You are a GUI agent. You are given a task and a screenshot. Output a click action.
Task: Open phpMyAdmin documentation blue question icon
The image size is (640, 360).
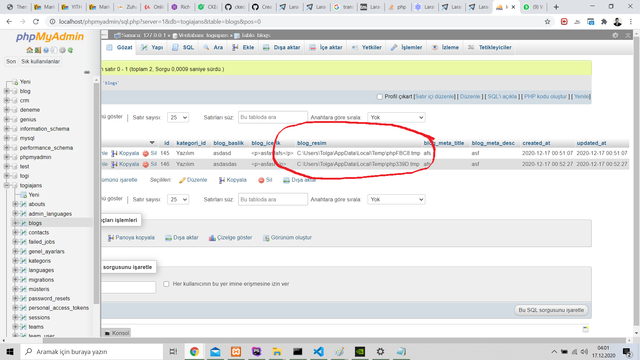coord(46,50)
